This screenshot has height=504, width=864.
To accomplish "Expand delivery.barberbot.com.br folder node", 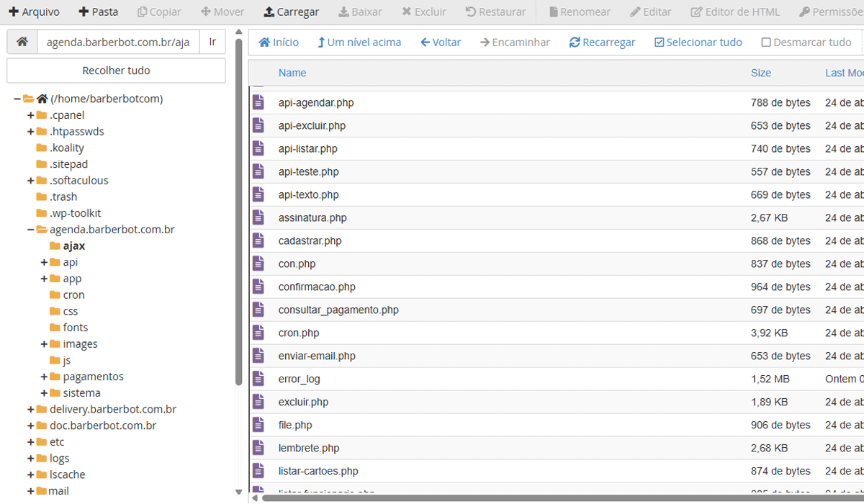I will pos(31,409).
